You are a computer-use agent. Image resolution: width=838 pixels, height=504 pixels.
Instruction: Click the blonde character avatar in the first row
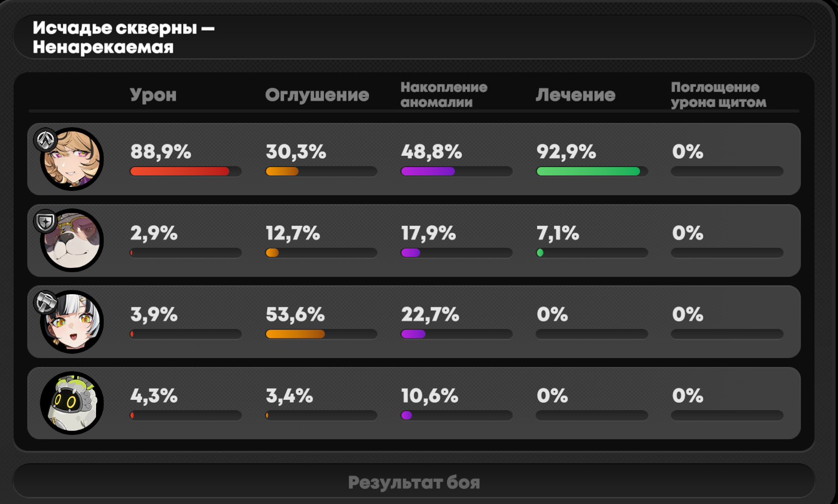73,160
